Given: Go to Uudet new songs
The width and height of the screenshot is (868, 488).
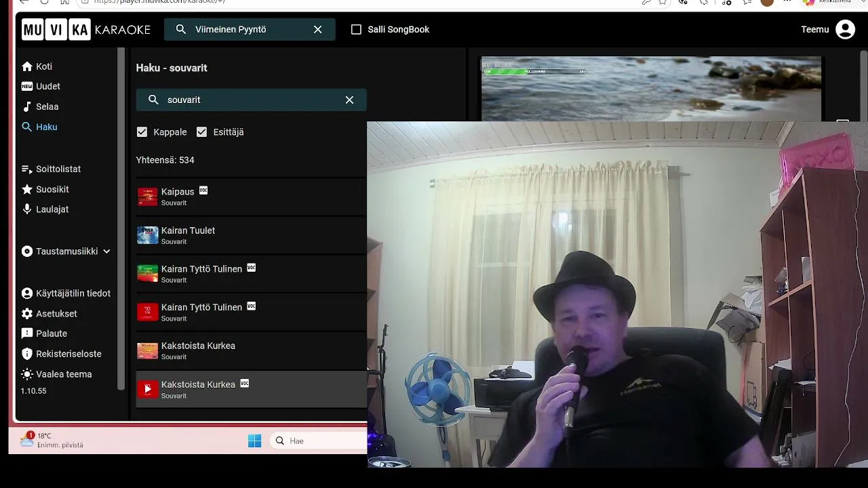Looking at the screenshot, I should click(x=41, y=86).
